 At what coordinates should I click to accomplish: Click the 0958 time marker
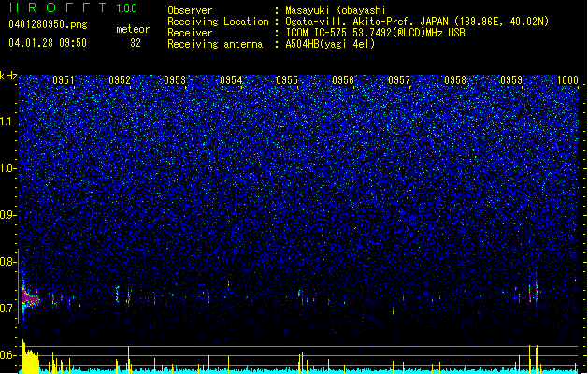tap(455, 80)
